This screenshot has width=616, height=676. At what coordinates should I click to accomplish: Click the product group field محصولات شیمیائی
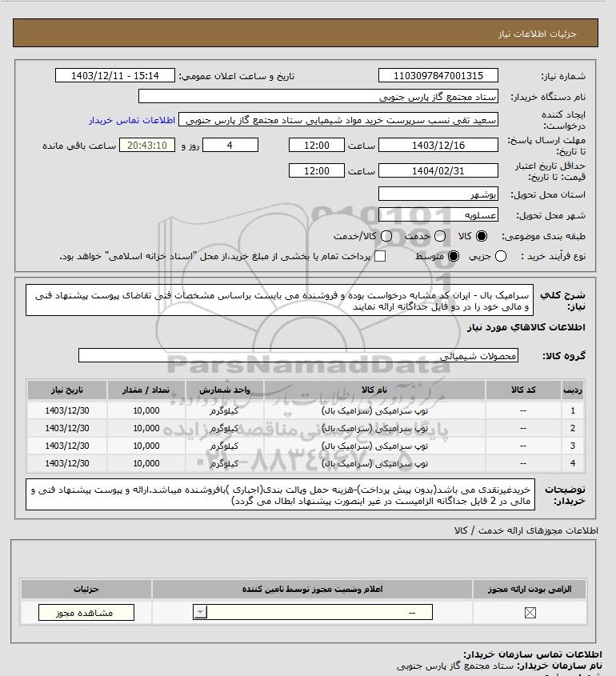298,356
